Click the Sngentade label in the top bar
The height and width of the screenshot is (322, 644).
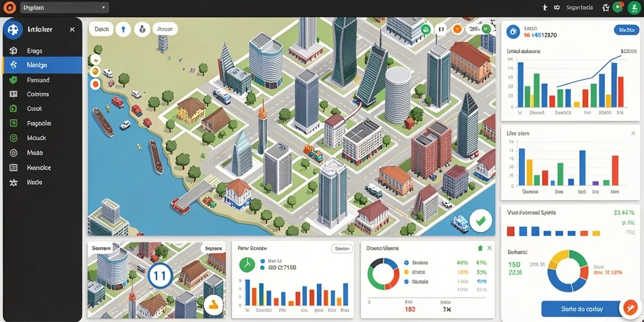point(579,8)
